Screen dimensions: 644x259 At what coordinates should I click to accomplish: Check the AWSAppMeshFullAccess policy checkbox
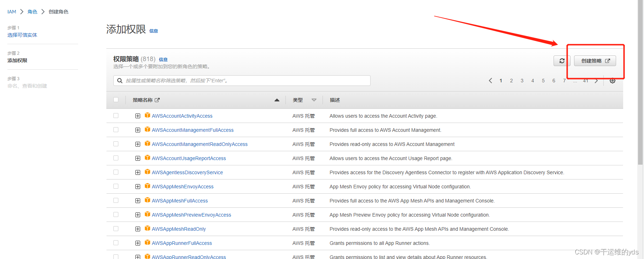pyautogui.click(x=116, y=200)
